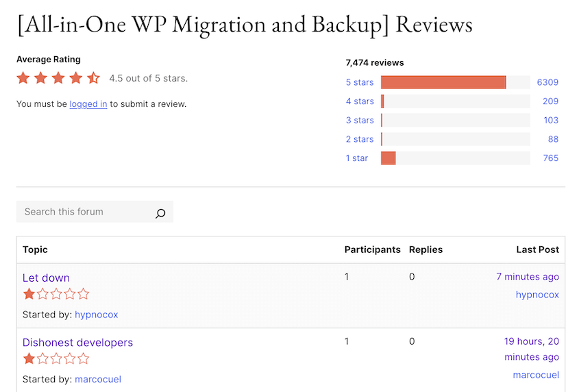Viewport: 579px width, 392px height.
Task: Click the 4.5 out of 5 stars text
Action: click(149, 78)
